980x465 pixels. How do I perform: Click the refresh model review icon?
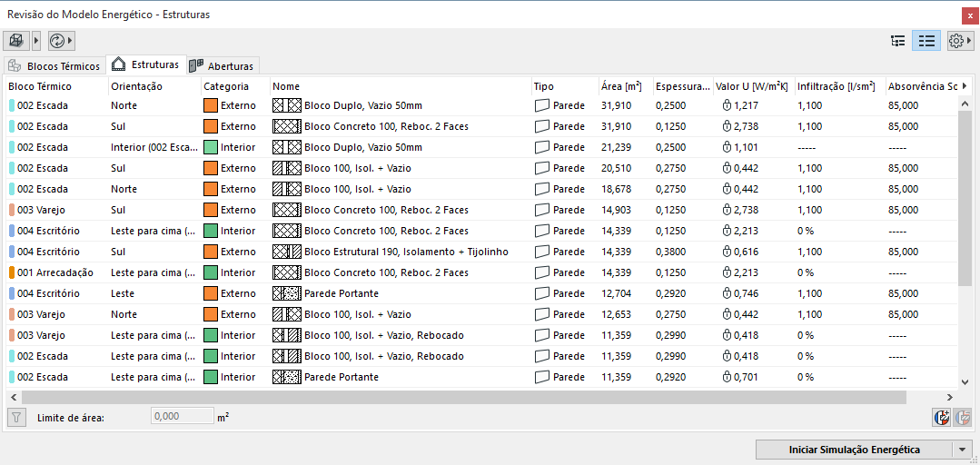click(x=57, y=41)
